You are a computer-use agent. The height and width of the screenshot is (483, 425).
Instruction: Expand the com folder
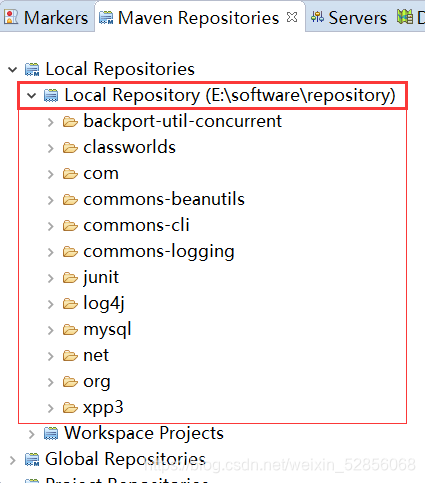[x=51, y=174]
